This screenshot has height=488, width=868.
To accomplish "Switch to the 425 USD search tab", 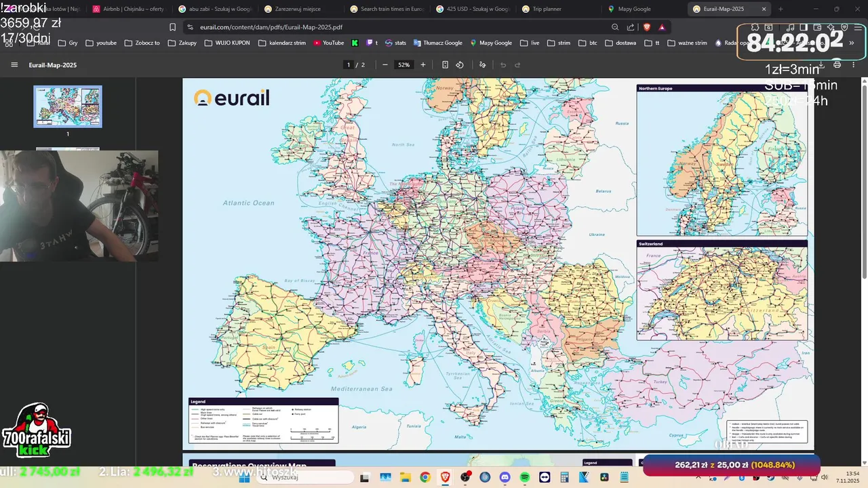I will tap(472, 9).
